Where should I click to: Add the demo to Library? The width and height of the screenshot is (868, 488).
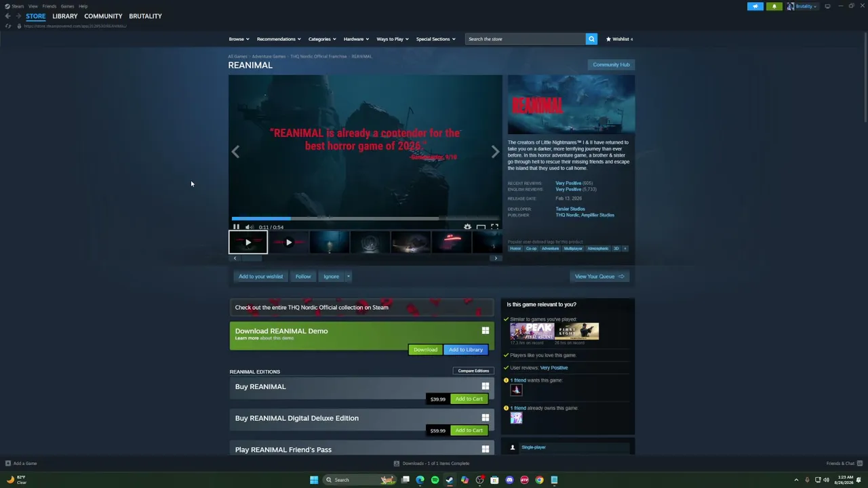(x=466, y=350)
